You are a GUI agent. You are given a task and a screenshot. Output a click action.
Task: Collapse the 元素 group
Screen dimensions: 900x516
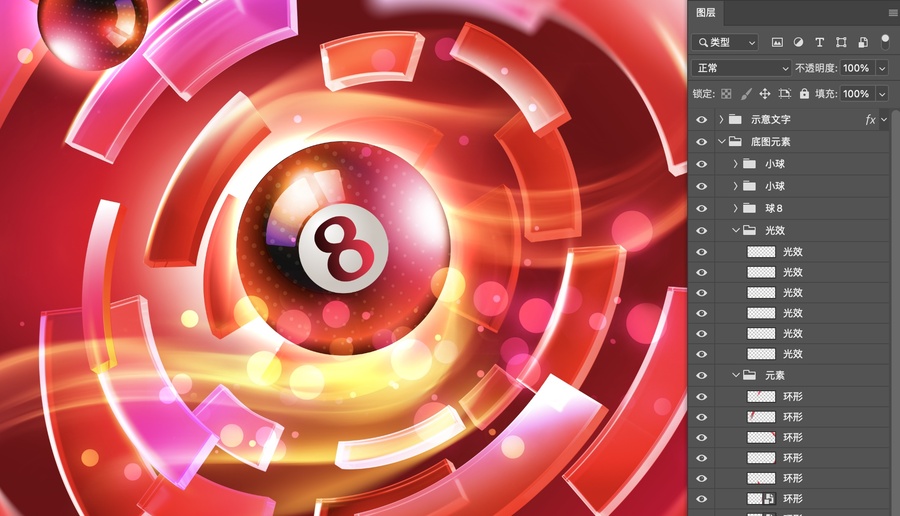coord(735,375)
